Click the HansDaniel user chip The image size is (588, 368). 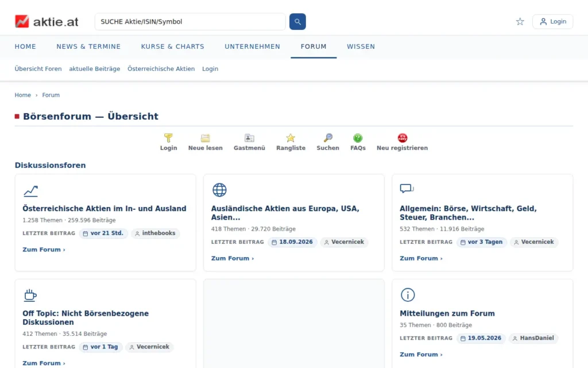(x=533, y=338)
